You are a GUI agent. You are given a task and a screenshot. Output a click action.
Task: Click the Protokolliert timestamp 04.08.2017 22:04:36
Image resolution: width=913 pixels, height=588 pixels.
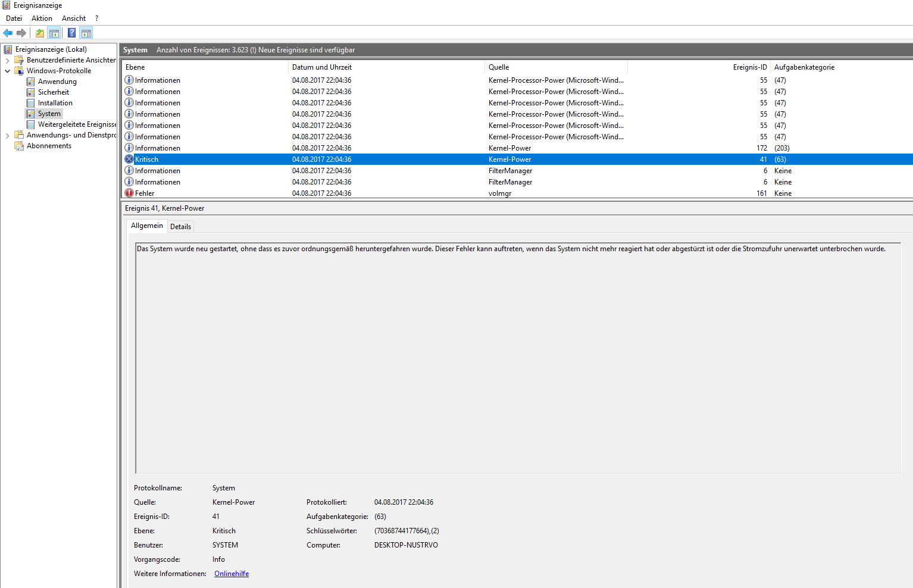tap(404, 502)
